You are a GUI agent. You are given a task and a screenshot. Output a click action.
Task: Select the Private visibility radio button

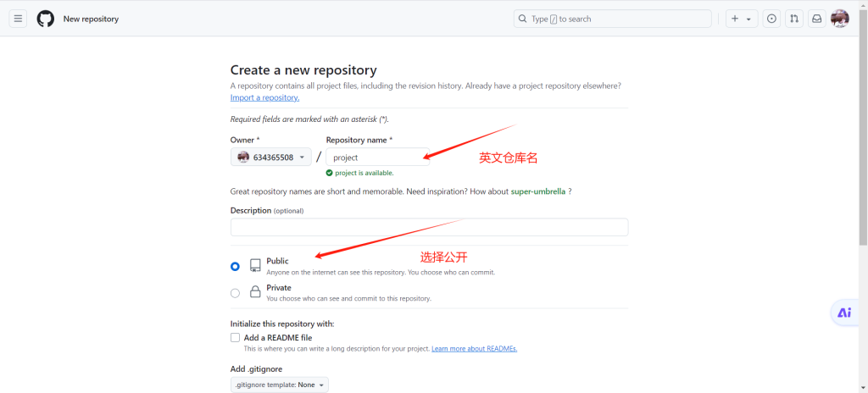(x=235, y=293)
